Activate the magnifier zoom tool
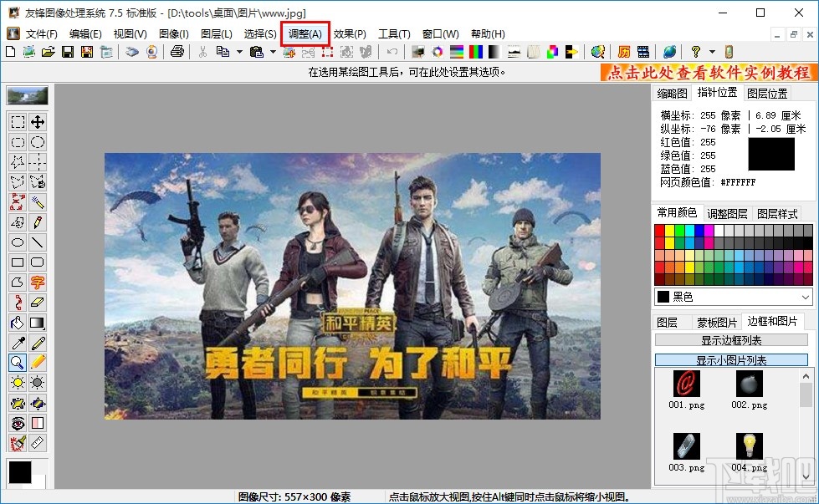The height and width of the screenshot is (504, 819). click(18, 362)
